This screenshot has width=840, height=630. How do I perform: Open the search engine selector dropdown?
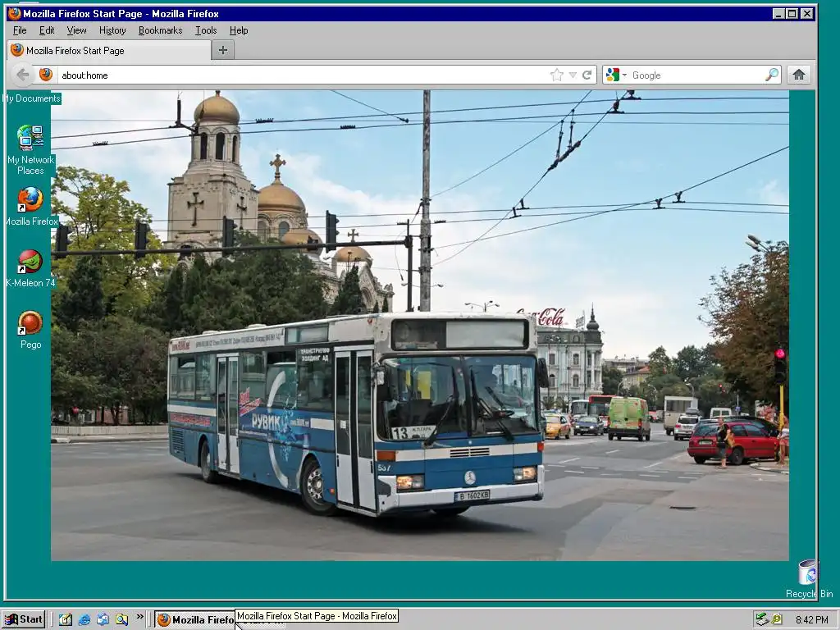pyautogui.click(x=616, y=75)
